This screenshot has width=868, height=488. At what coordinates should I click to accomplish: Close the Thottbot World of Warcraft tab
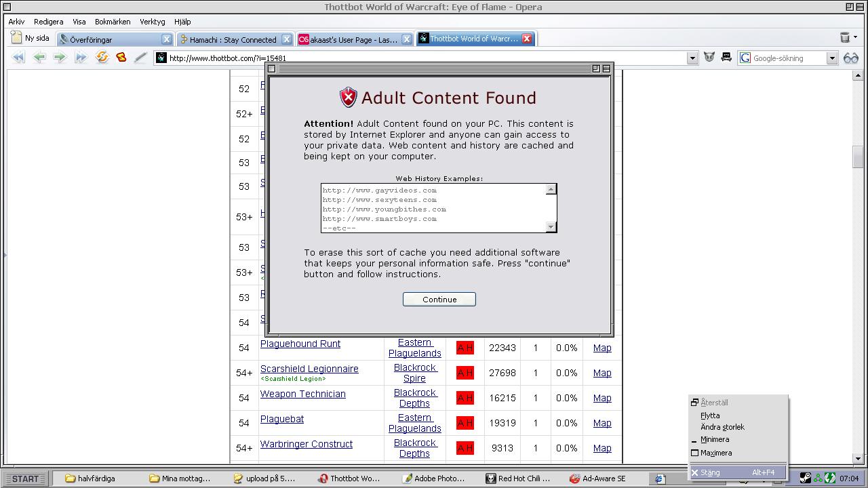click(x=527, y=39)
